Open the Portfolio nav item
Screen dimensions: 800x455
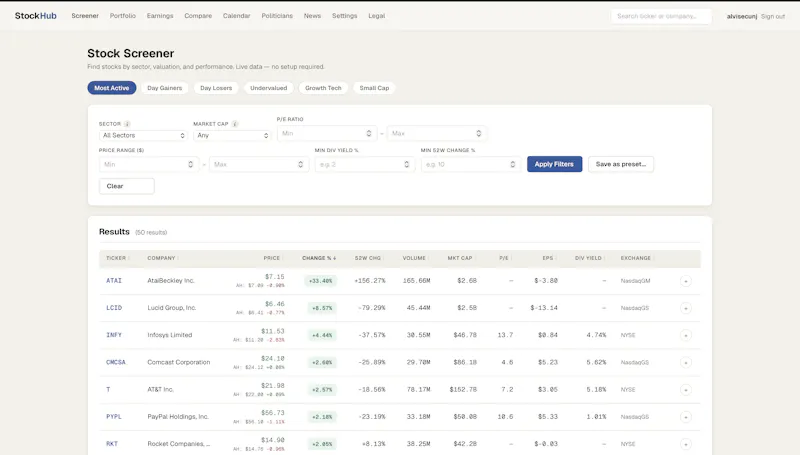pyautogui.click(x=123, y=16)
